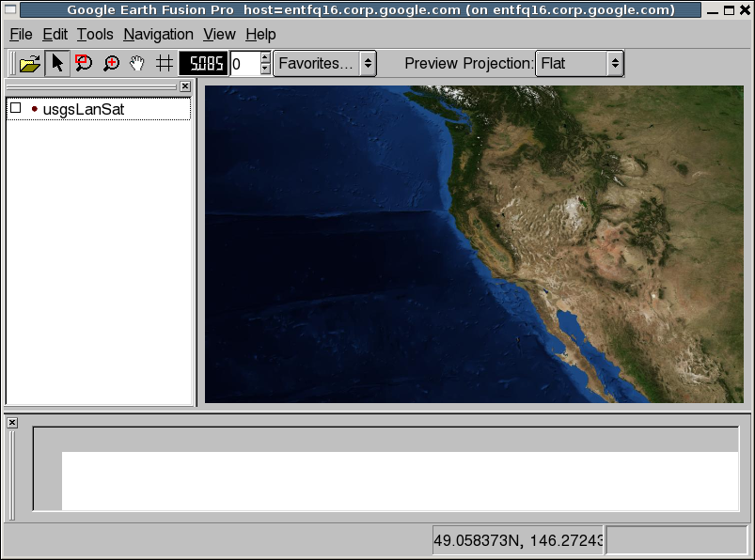Toggle the grid display icon

163,63
